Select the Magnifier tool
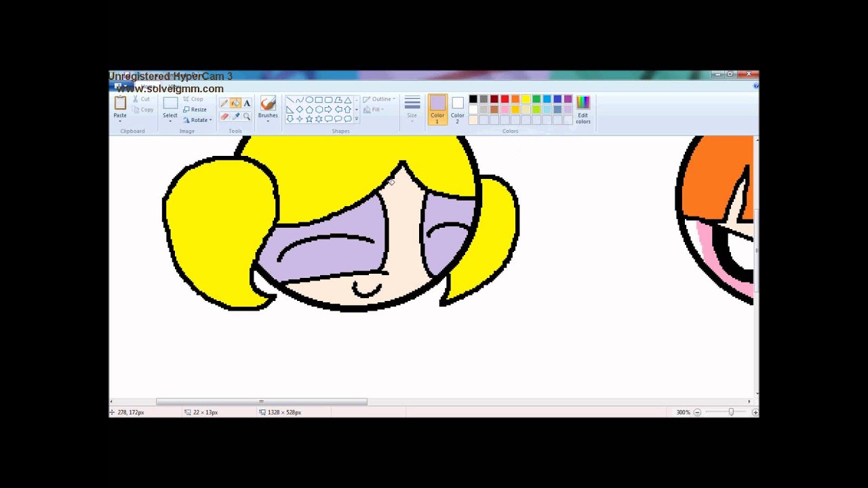 (x=247, y=117)
